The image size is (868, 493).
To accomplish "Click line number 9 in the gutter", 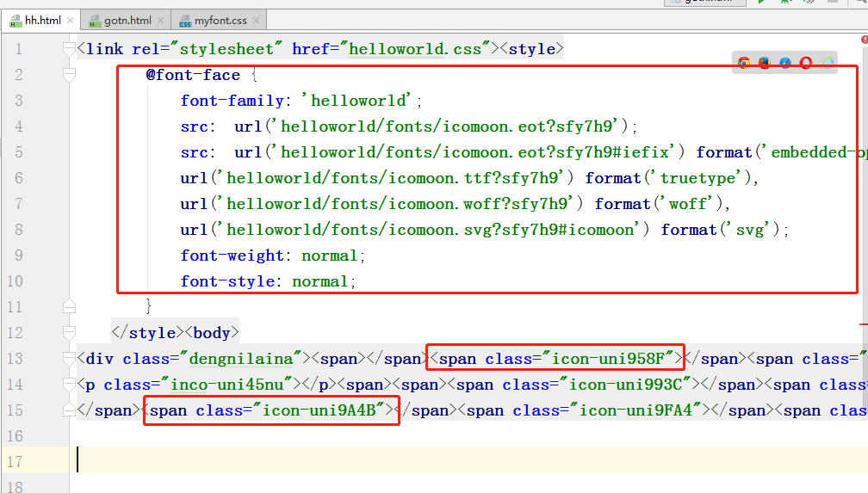I will 19,256.
